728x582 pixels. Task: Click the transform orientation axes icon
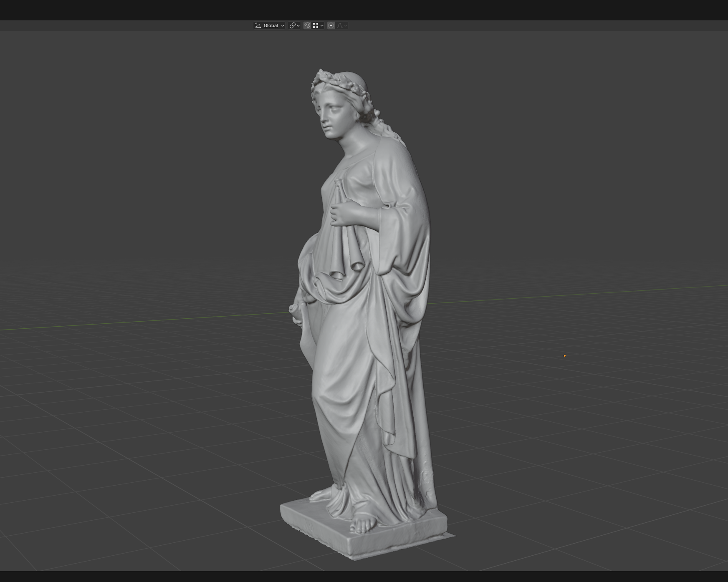click(258, 25)
